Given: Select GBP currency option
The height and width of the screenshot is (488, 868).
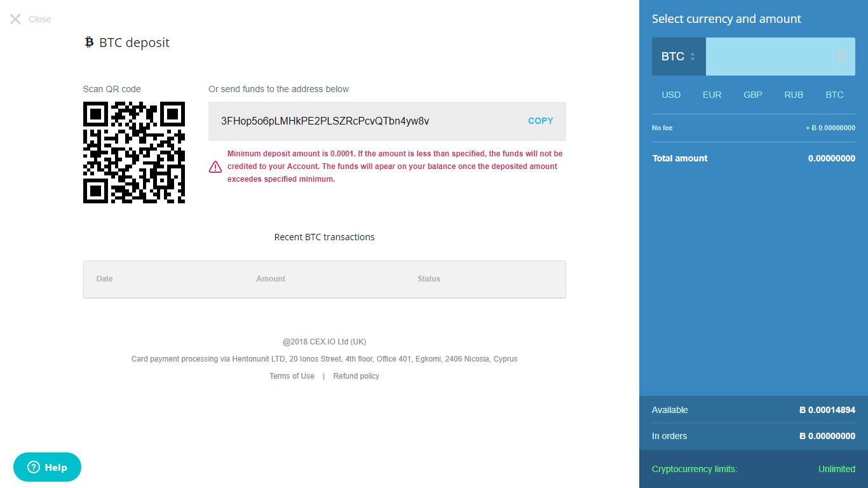Looking at the screenshot, I should [753, 95].
